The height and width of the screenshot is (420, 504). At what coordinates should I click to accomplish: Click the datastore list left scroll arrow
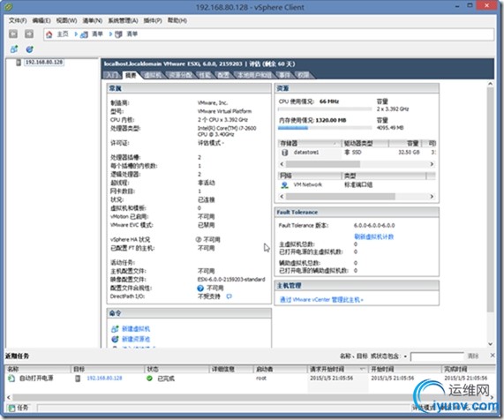282,164
